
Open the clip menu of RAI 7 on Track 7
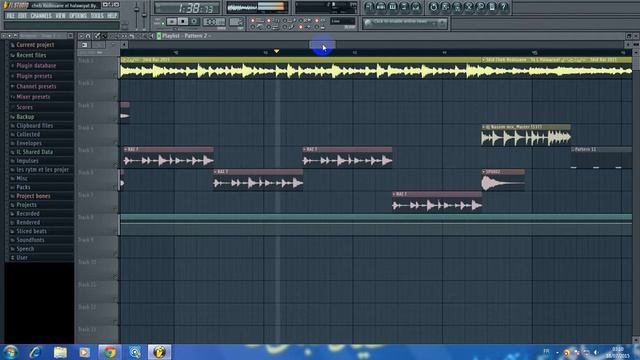(x=394, y=194)
